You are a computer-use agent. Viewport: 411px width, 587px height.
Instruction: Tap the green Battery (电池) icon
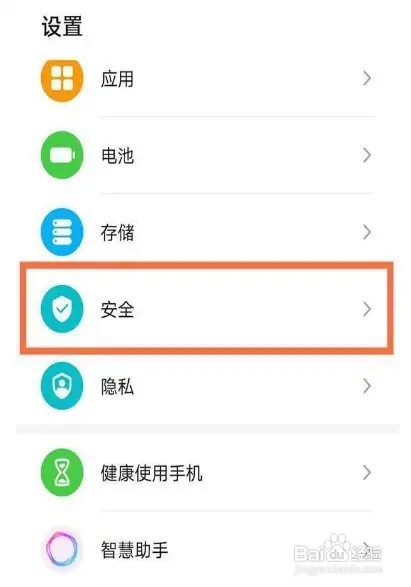click(62, 155)
